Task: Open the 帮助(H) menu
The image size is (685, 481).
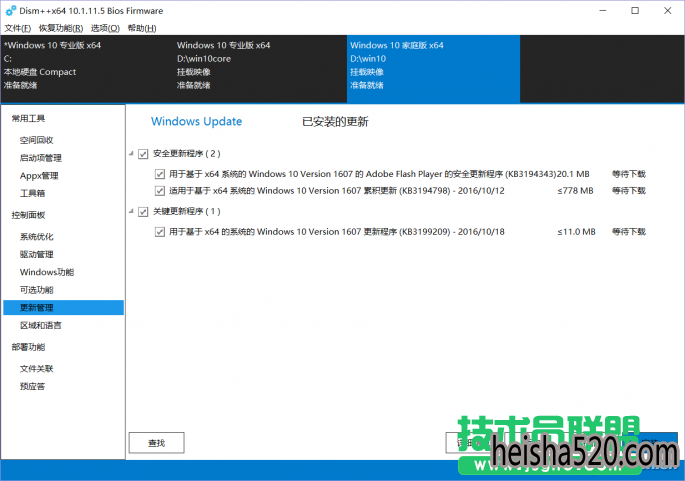Action: [142, 28]
